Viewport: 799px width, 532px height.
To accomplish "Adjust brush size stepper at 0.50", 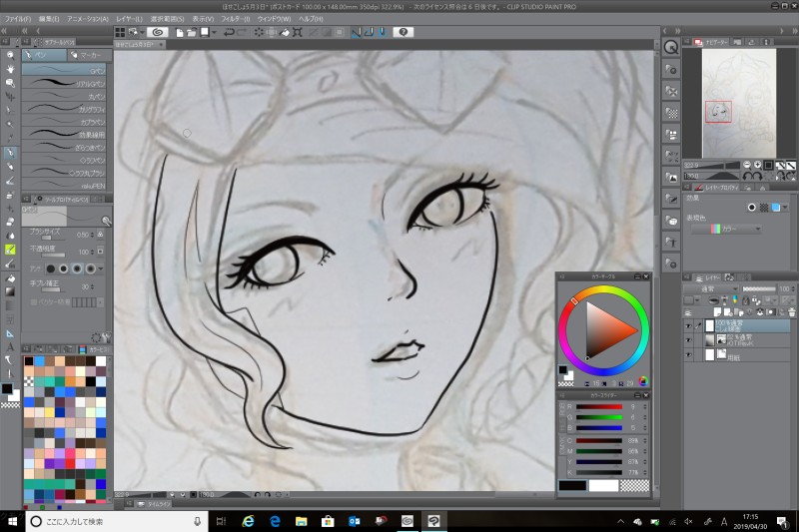I will coord(92,235).
